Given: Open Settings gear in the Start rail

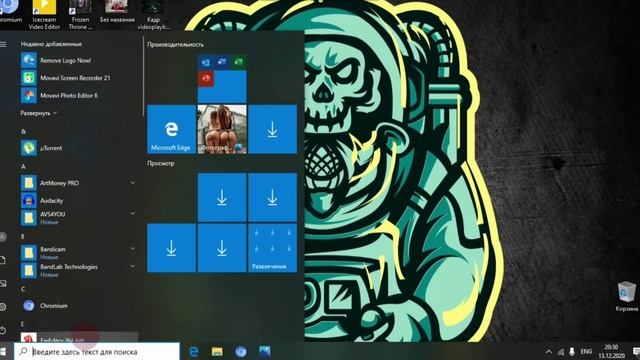Looking at the screenshot, I should coord(3,307).
